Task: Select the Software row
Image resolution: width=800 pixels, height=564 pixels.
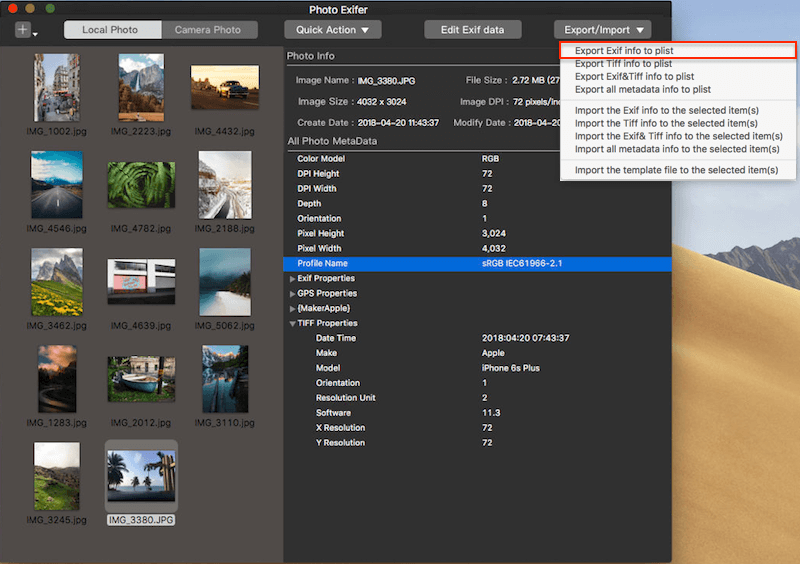Action: [478, 412]
